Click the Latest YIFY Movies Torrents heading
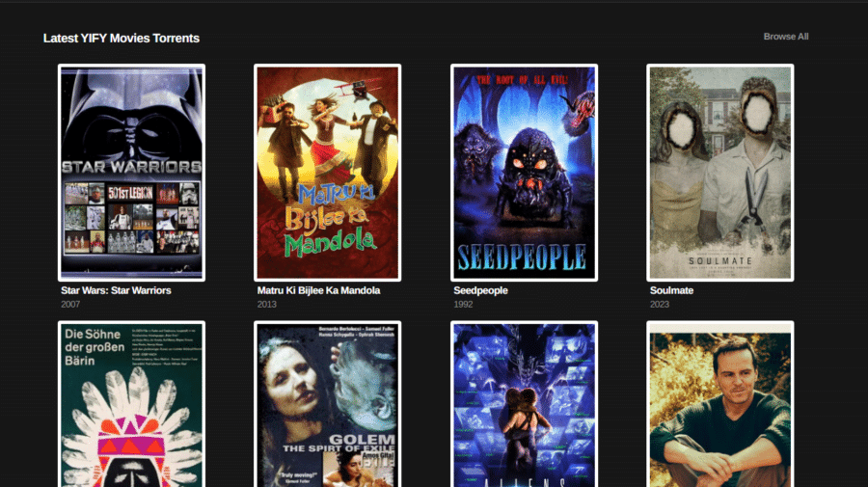The height and width of the screenshot is (487, 868). click(x=122, y=39)
